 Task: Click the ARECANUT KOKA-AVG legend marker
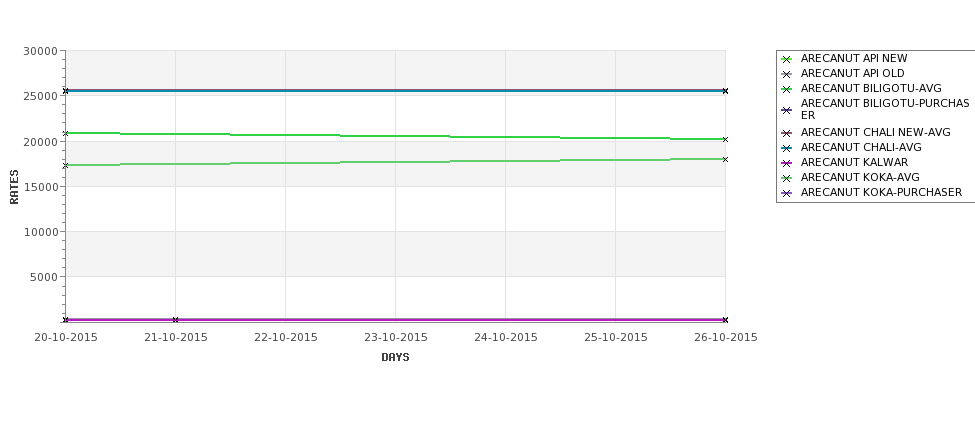(x=787, y=178)
